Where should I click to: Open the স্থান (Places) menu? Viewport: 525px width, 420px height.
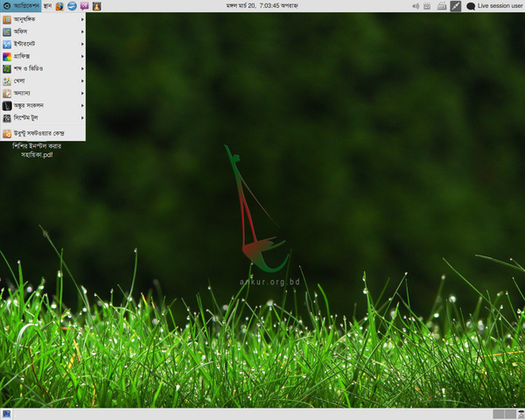(x=47, y=6)
